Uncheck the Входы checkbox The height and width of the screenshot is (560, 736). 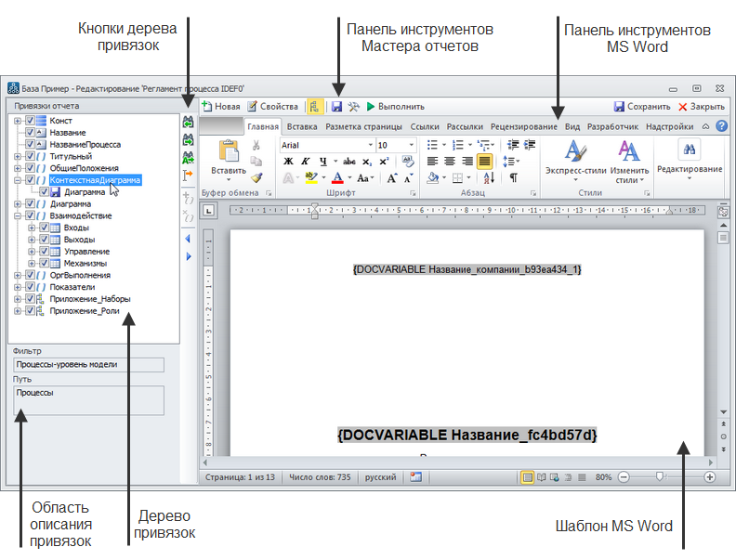pyautogui.click(x=44, y=228)
